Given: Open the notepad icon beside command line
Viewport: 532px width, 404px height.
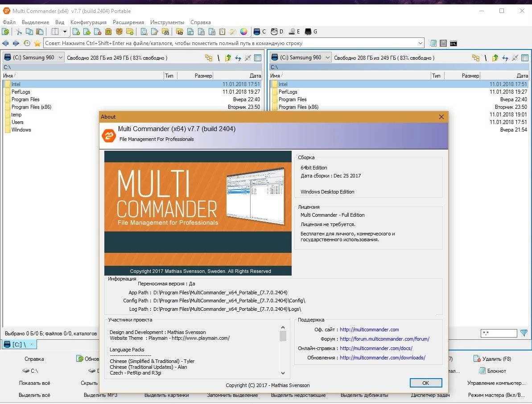Looking at the screenshot, I should coord(433,43).
